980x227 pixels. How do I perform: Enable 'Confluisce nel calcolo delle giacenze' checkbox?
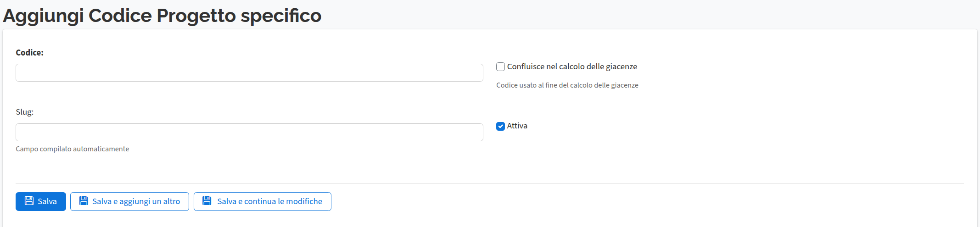tap(500, 67)
